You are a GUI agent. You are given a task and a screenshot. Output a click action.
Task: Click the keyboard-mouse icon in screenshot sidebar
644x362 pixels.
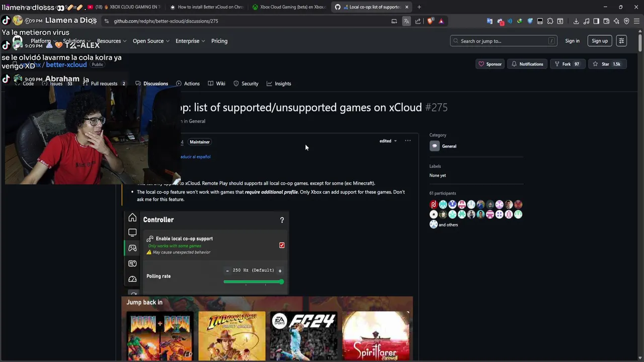(132, 263)
